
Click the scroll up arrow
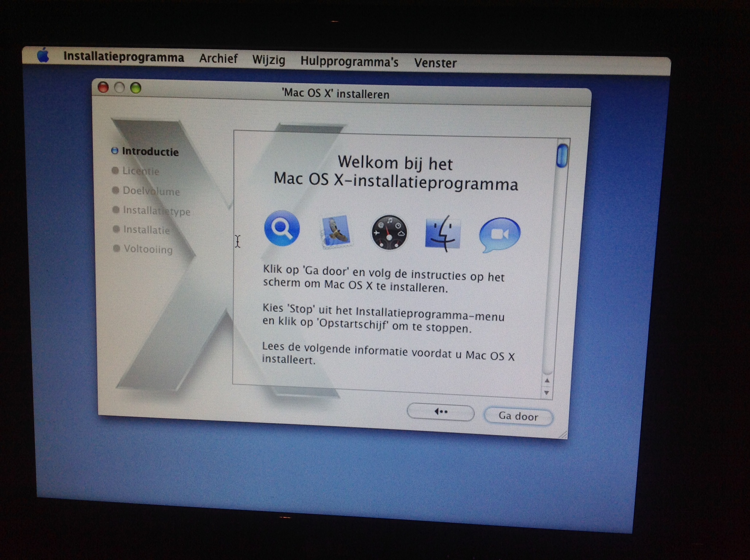click(x=547, y=381)
